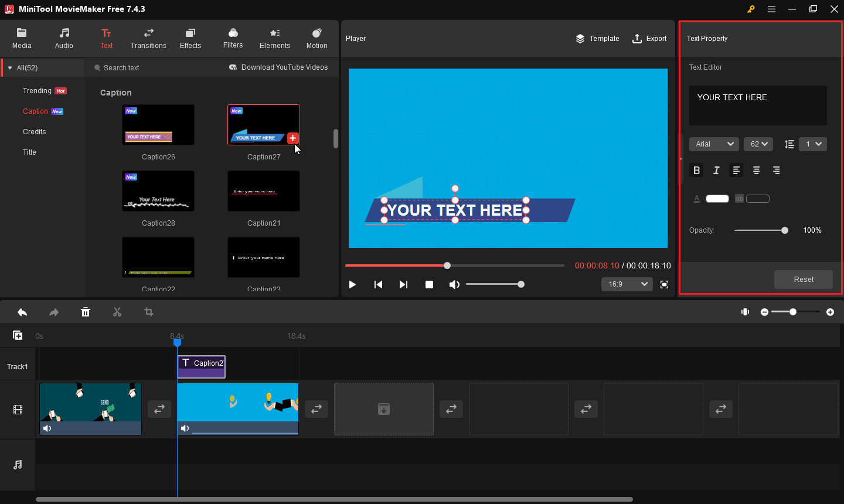
Task: Redo the last action
Action: (x=54, y=312)
